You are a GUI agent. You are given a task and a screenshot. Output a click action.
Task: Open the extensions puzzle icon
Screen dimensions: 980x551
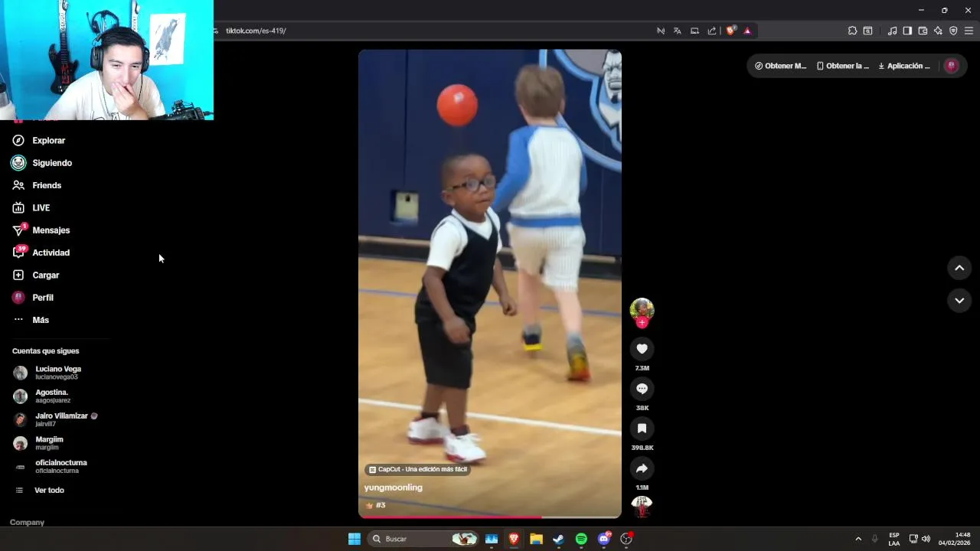click(x=852, y=31)
